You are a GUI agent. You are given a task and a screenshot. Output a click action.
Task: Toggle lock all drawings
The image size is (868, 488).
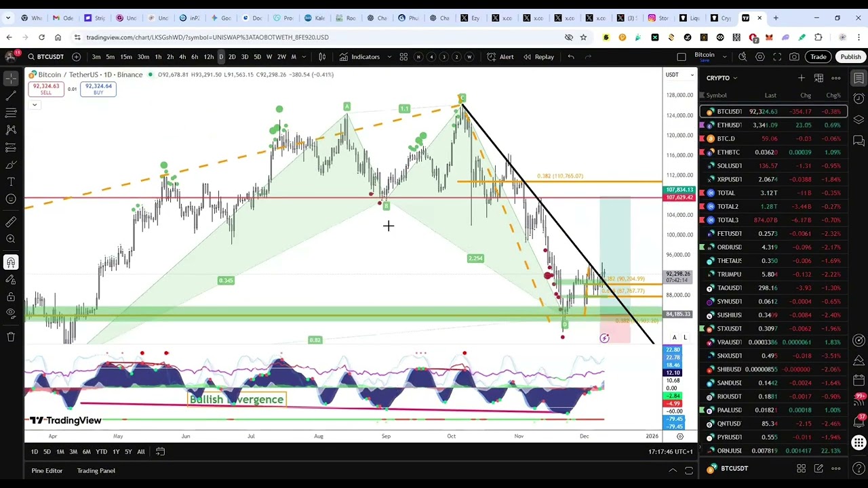point(11,297)
